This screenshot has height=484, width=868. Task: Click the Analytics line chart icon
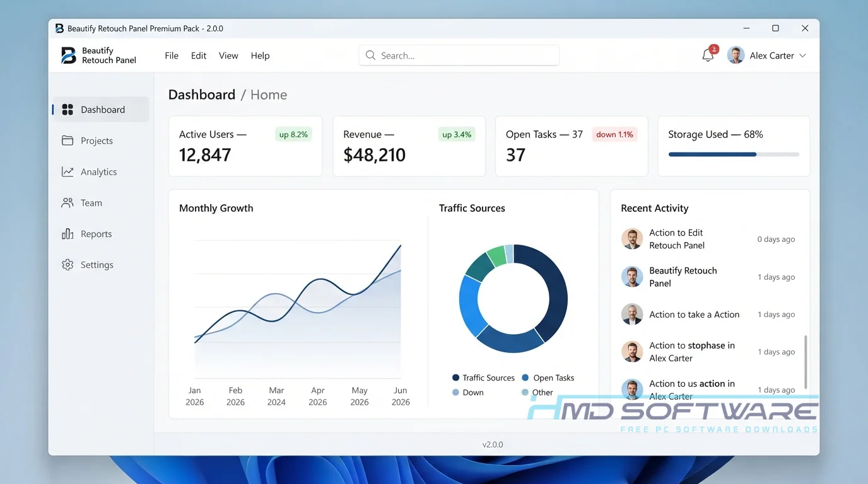(x=67, y=171)
